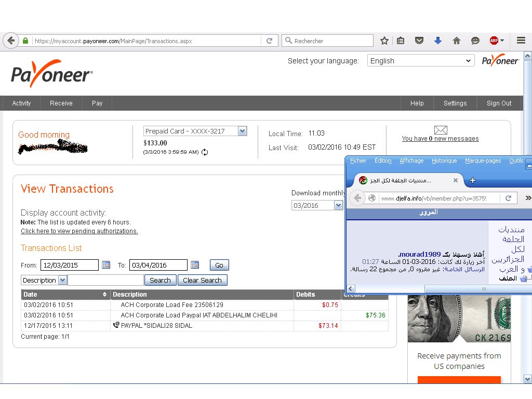Open the Prepaid Card XXXX-3217 dropdown
Screen dimensions: 532x399
(195, 131)
